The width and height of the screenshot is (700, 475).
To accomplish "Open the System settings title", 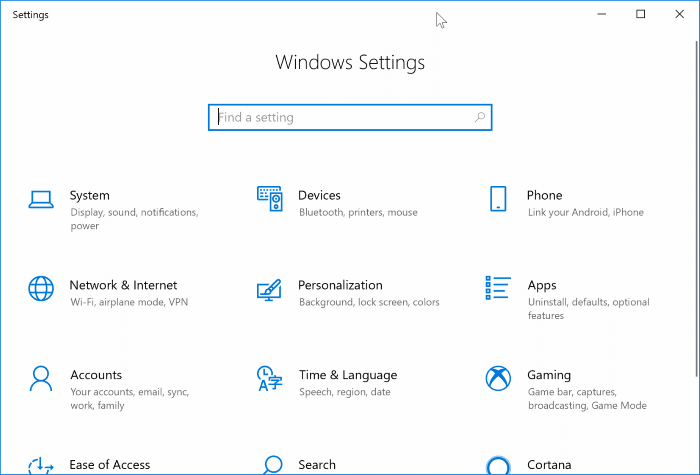I will [x=90, y=196].
